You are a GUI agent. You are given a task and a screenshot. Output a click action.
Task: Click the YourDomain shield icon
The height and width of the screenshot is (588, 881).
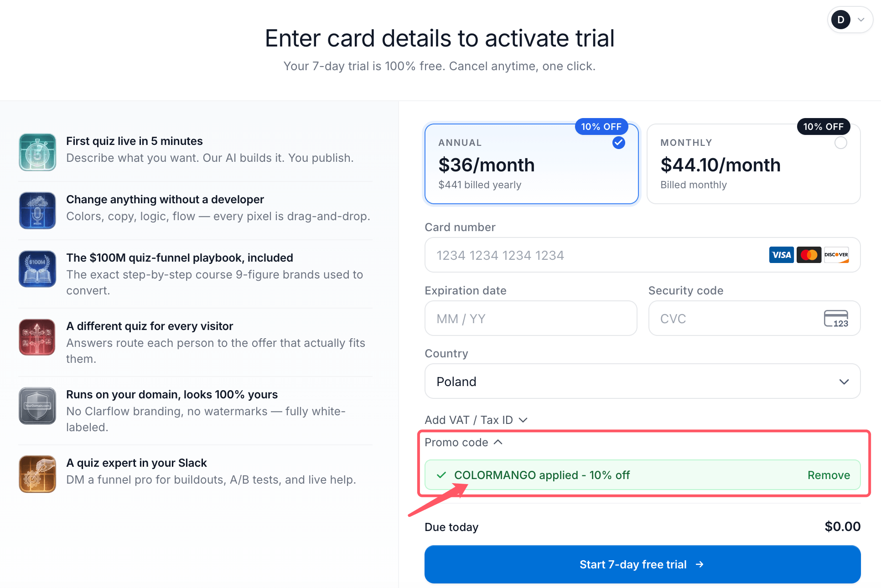(x=37, y=405)
